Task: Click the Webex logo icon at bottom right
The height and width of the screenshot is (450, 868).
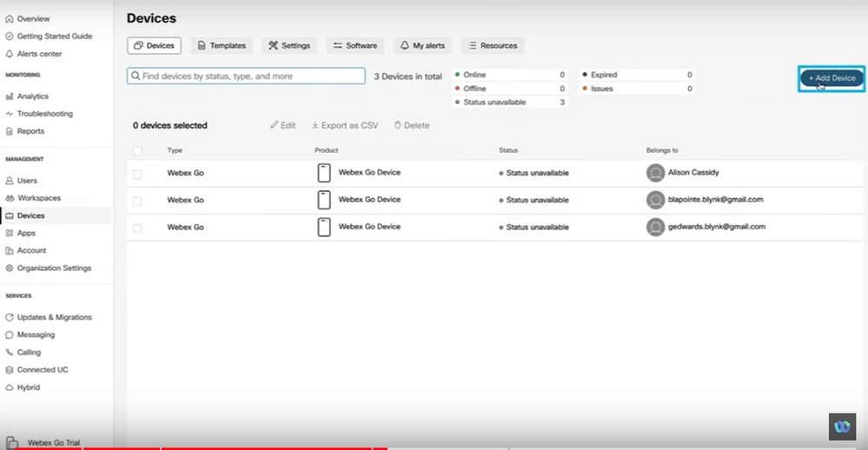Action: coord(842,427)
